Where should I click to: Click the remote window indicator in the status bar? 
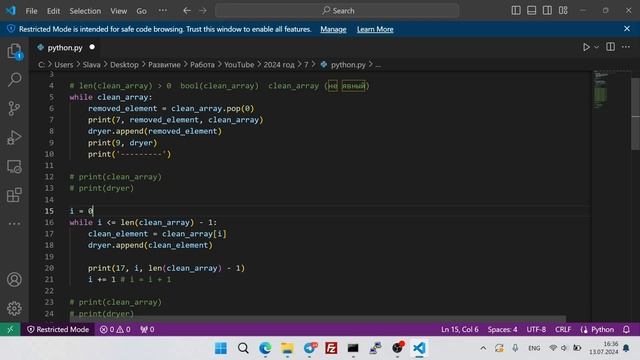tap(10, 329)
